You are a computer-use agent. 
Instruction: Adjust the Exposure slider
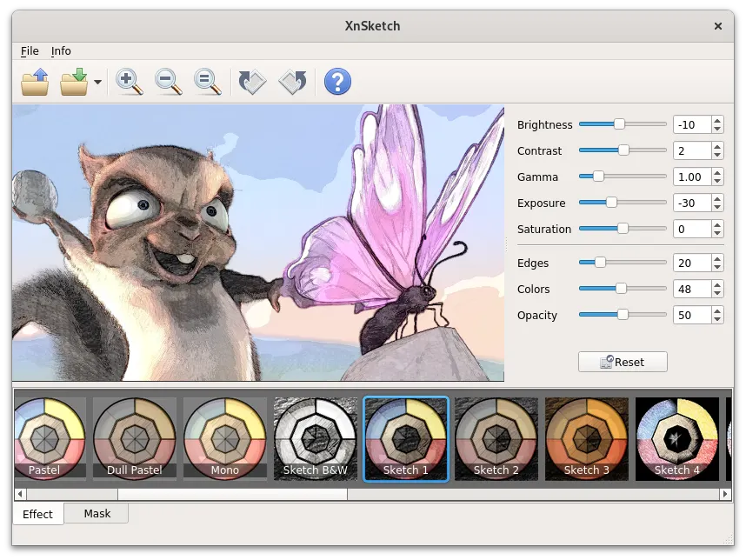[x=623, y=203]
